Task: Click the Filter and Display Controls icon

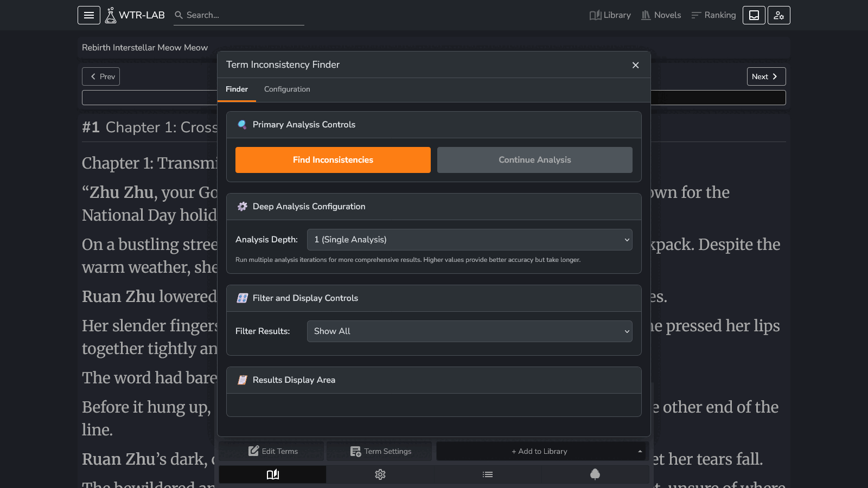Action: [242, 298]
